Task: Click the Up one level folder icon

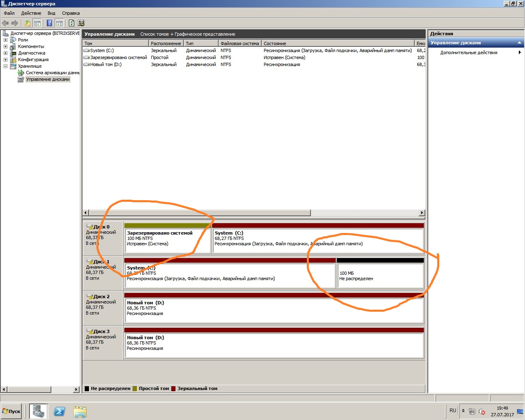Action: 27,23
